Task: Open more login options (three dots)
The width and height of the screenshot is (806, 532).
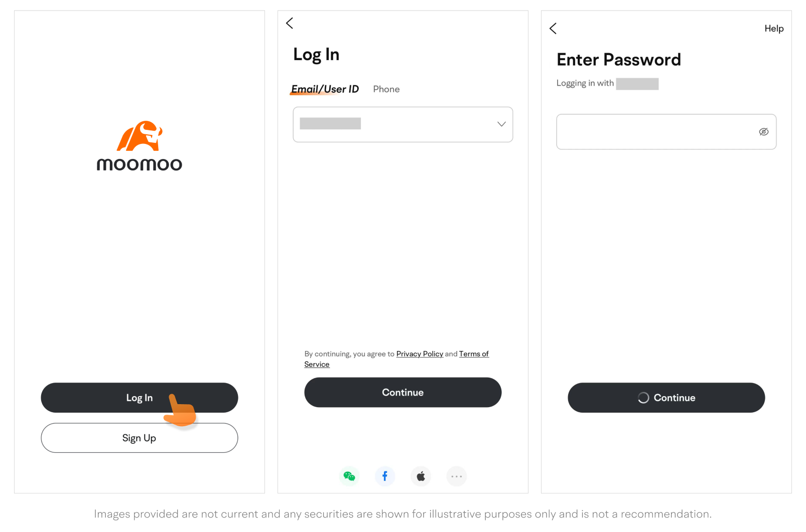Action: point(456,476)
